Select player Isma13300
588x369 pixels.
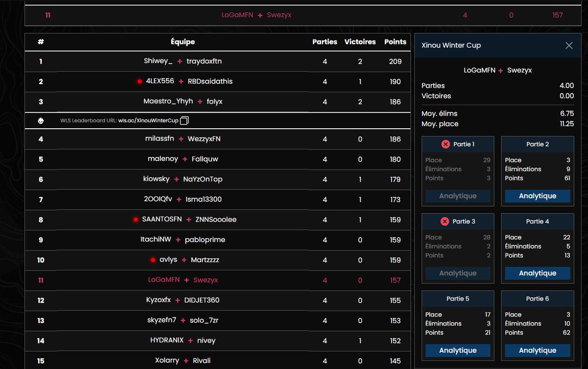click(x=204, y=199)
